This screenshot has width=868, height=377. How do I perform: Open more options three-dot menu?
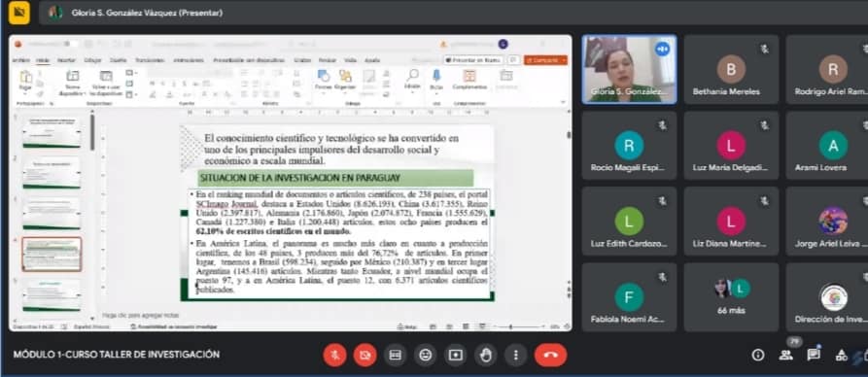515,355
